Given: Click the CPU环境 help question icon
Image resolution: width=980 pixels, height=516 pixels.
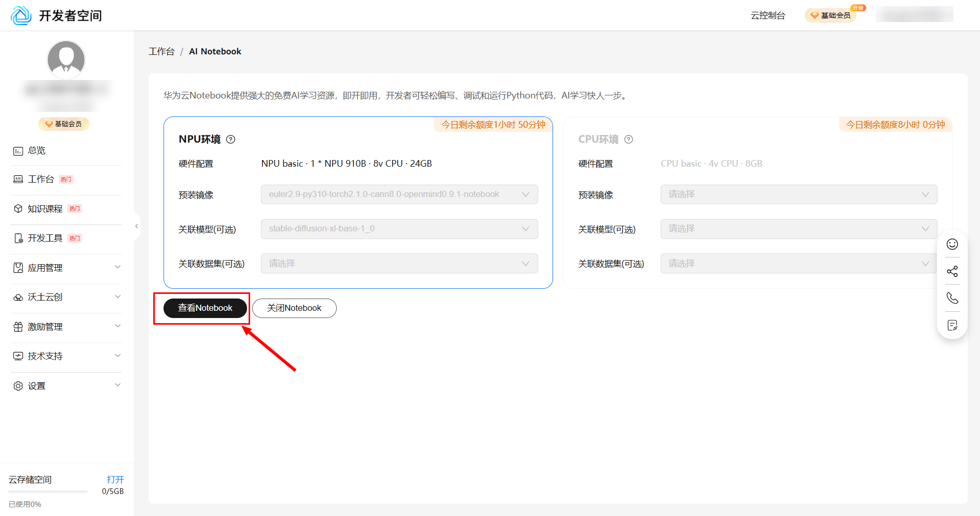Looking at the screenshot, I should [x=629, y=140].
